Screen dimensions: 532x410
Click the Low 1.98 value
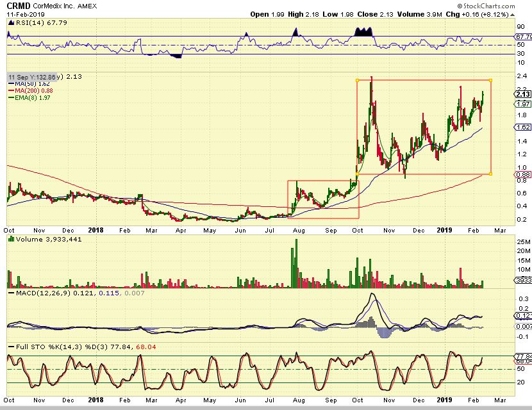338,14
